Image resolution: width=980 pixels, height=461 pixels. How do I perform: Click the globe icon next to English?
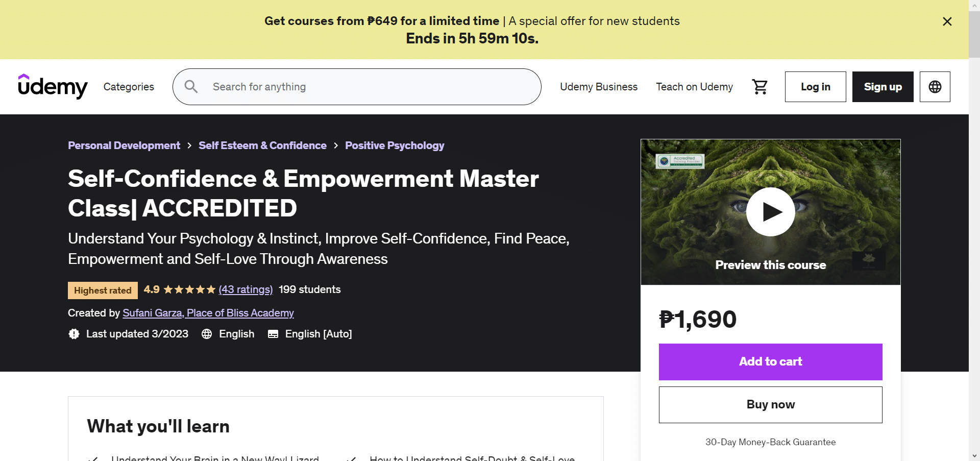point(206,334)
